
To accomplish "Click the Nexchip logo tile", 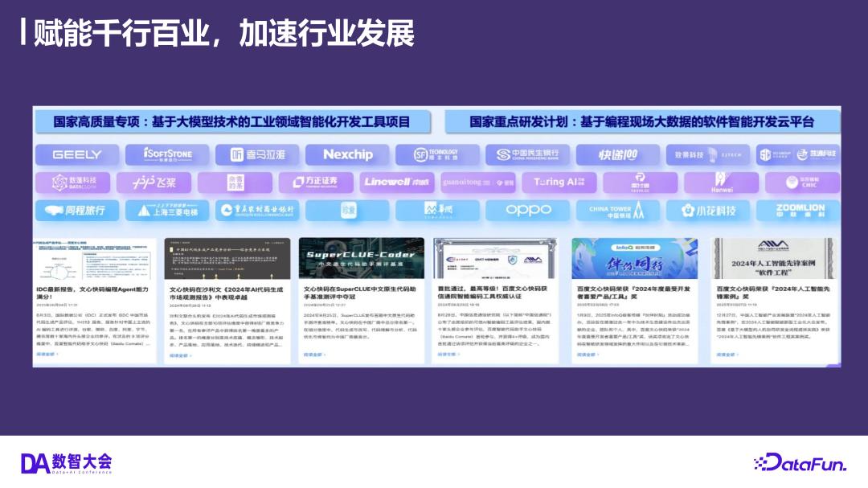I will click(348, 154).
